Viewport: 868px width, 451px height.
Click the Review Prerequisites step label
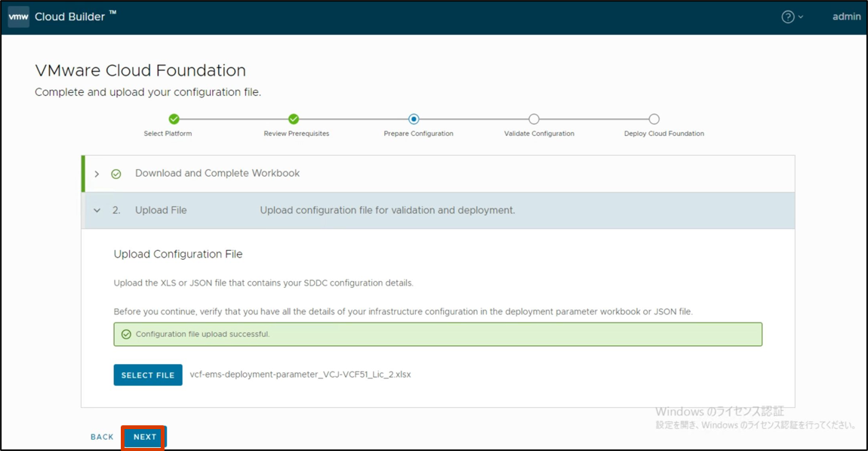point(296,134)
